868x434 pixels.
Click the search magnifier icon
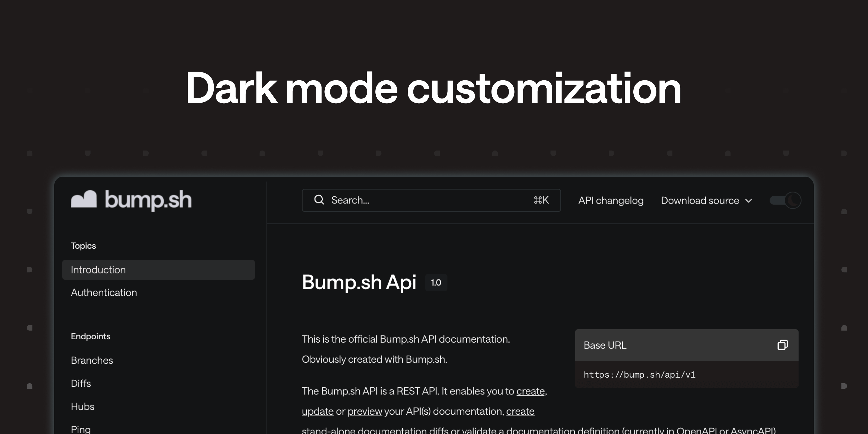[319, 200]
